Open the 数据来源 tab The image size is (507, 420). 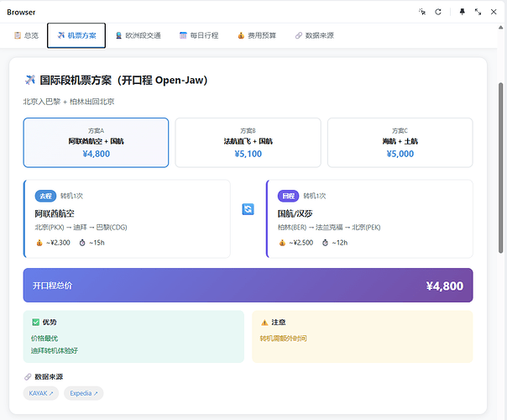[314, 35]
